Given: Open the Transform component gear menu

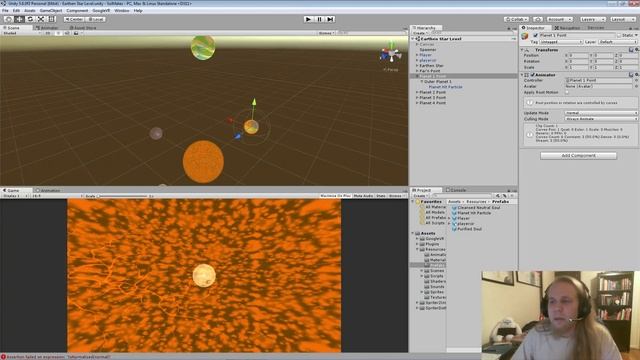Looking at the screenshot, I should tap(636, 50).
